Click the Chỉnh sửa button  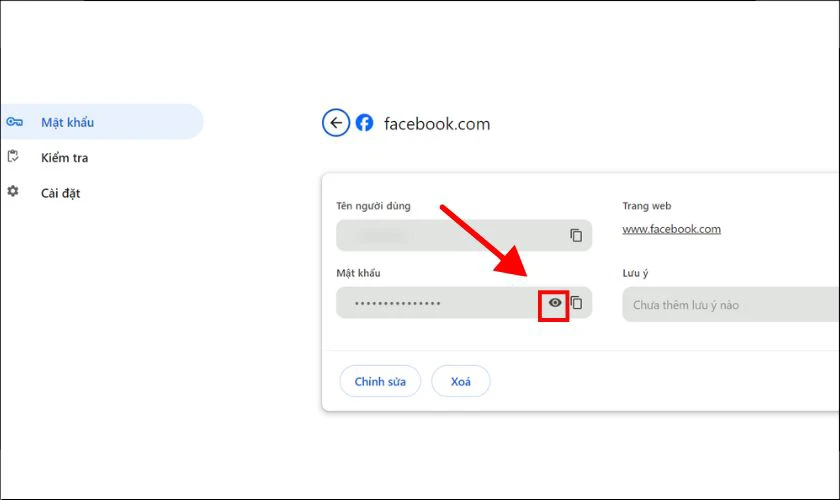(x=380, y=381)
